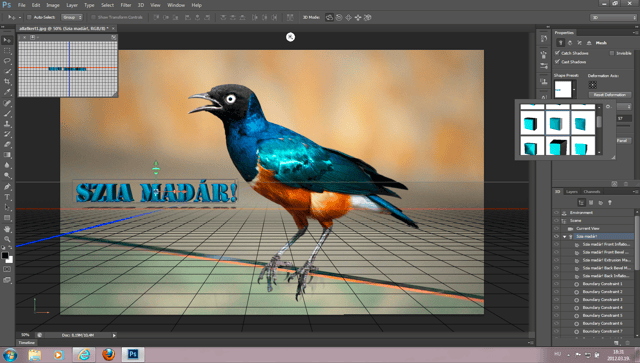Toggle visibility of Scene item
The width and height of the screenshot is (640, 363).
[x=556, y=220]
